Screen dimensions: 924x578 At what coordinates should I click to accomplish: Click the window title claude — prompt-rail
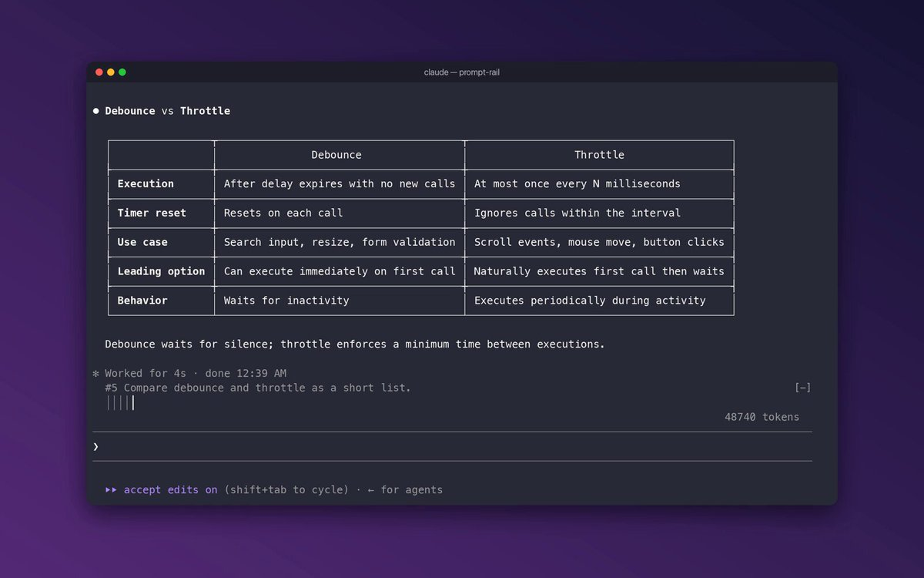[x=462, y=72]
